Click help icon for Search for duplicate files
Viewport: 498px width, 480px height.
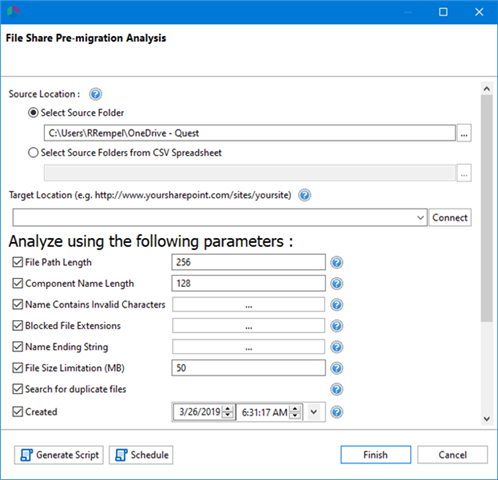click(337, 389)
